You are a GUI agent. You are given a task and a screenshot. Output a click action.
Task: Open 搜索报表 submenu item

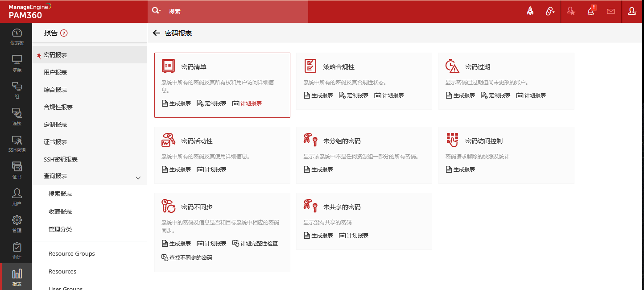click(x=60, y=194)
